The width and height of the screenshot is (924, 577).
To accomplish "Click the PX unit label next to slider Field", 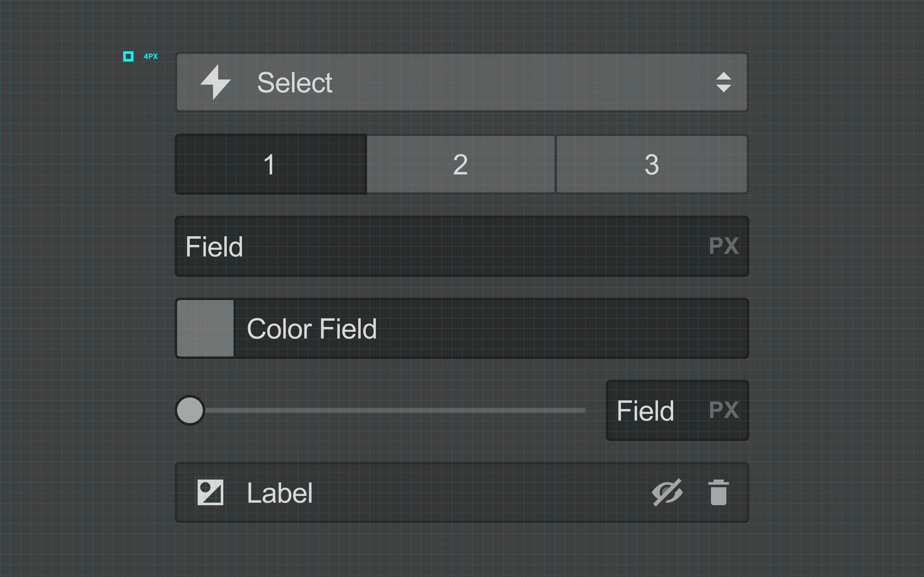I will pyautogui.click(x=723, y=411).
